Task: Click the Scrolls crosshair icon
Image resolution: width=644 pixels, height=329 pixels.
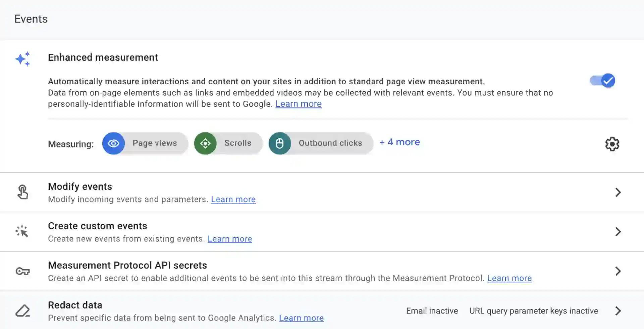Action: pyautogui.click(x=205, y=143)
